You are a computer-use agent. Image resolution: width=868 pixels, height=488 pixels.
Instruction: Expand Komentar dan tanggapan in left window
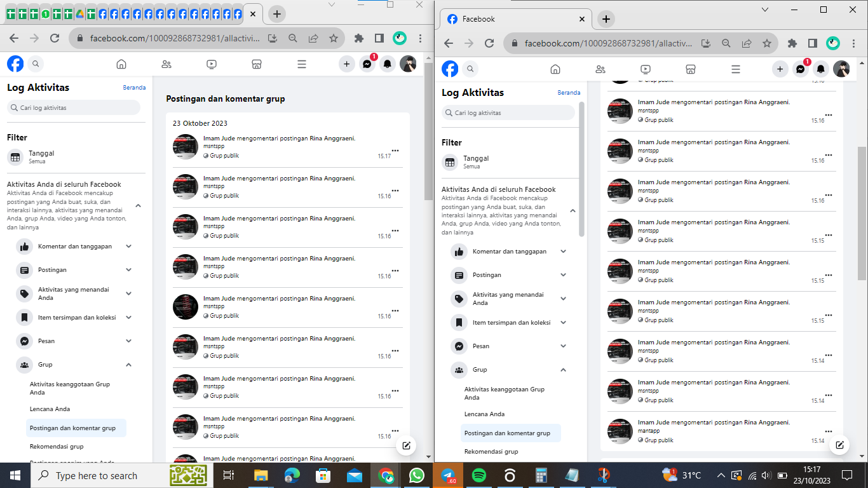128,246
